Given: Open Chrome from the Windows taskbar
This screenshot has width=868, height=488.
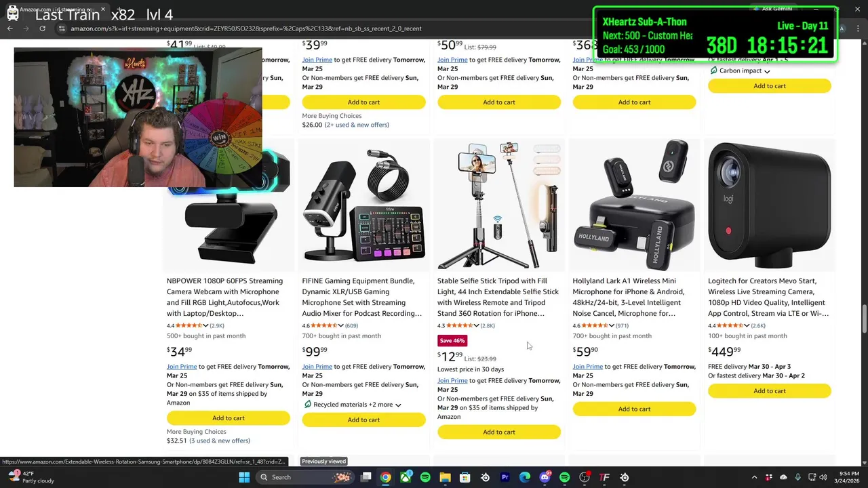Looking at the screenshot, I should click(385, 477).
